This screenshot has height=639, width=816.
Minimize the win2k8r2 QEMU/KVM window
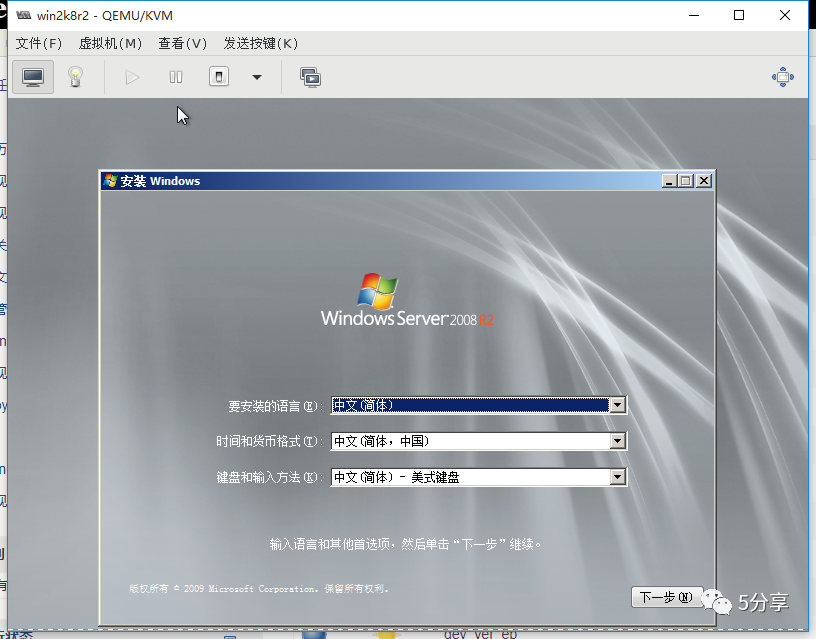(x=694, y=15)
